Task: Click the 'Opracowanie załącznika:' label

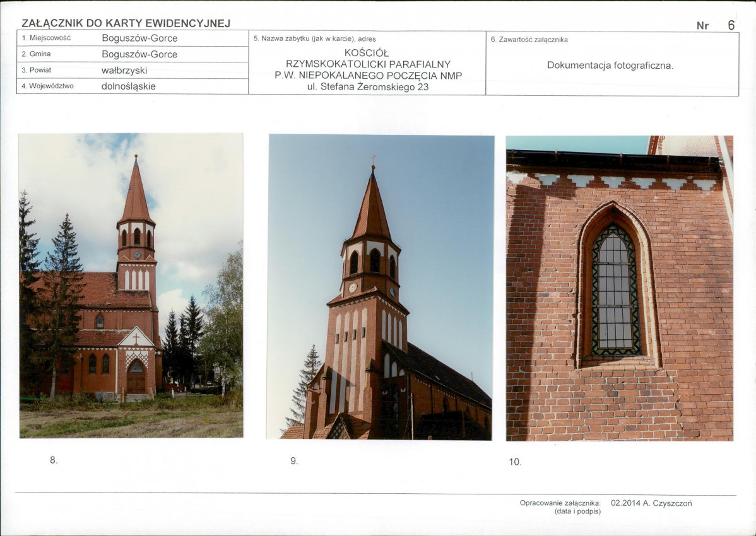Action: click(x=560, y=503)
